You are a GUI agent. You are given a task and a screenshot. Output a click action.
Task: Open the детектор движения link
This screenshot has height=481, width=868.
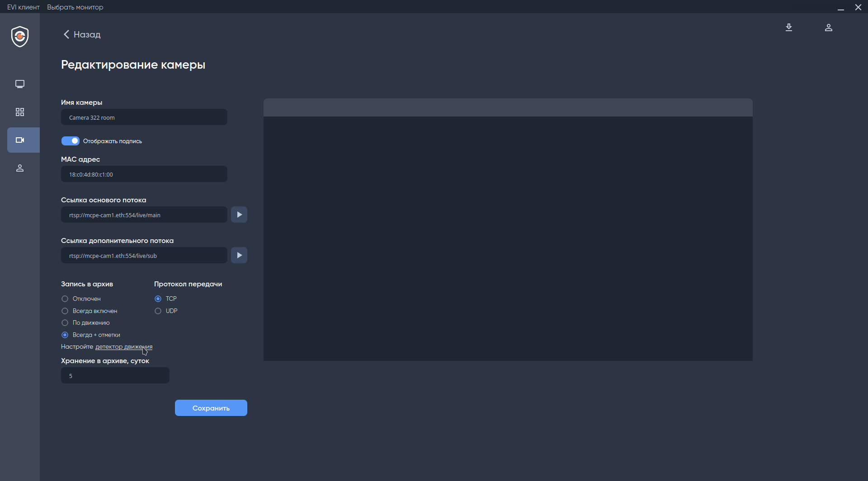(x=124, y=346)
